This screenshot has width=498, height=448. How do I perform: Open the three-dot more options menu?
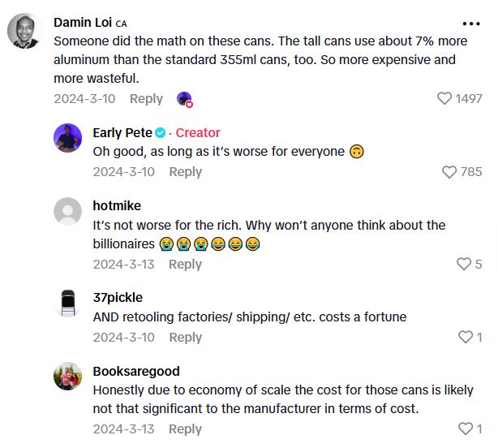471,24
